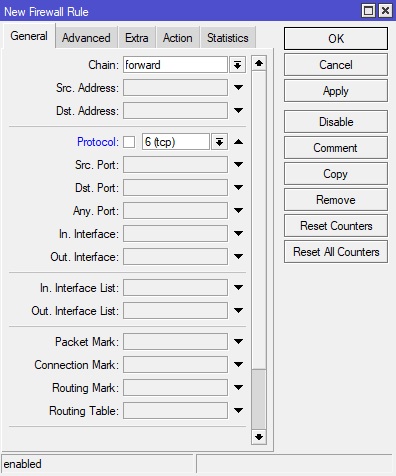396x476 pixels.
Task: Click the Chain field showing forward
Action: click(175, 65)
